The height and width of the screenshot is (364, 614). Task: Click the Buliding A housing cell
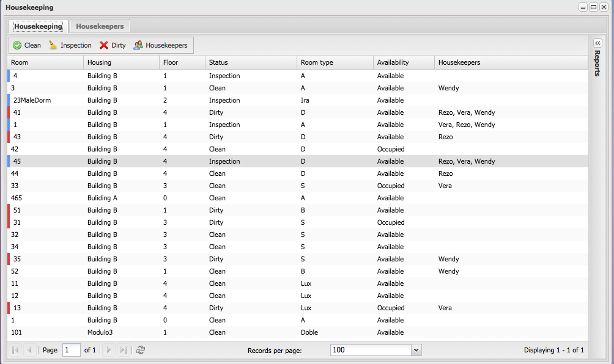[102, 198]
